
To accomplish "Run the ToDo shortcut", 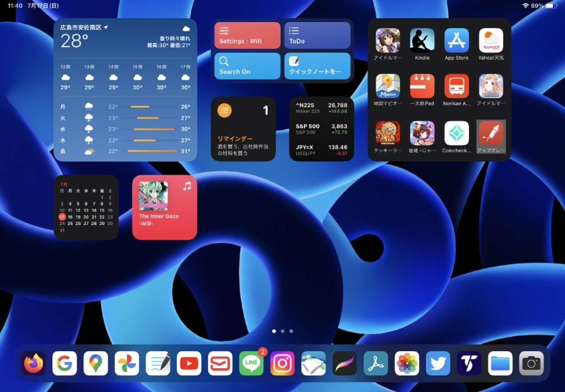I will click(x=317, y=35).
